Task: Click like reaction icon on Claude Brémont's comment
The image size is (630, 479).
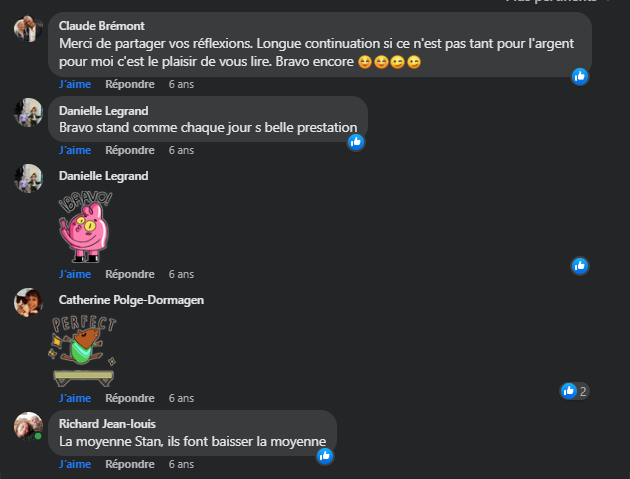Action: click(580, 76)
